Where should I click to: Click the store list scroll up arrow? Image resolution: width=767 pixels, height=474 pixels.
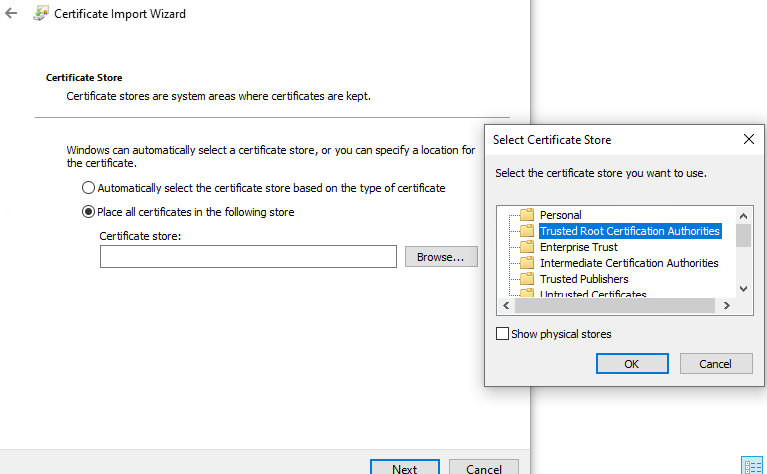pos(744,216)
